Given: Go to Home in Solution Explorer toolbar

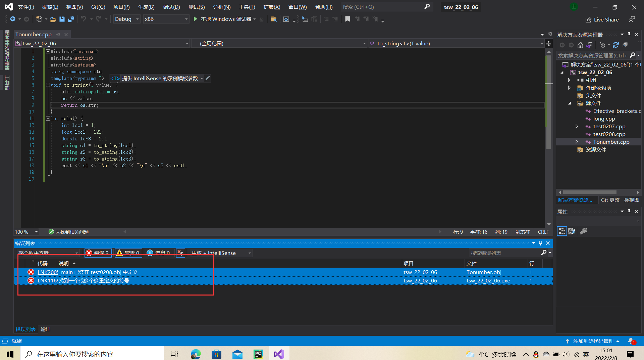Looking at the screenshot, I should pyautogui.click(x=580, y=45).
